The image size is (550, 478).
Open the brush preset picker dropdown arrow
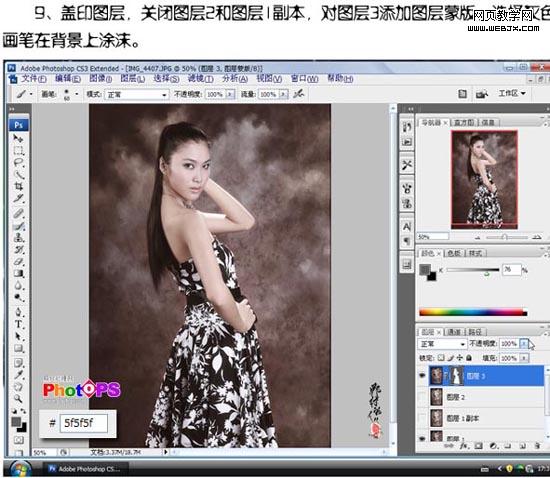click(x=77, y=94)
